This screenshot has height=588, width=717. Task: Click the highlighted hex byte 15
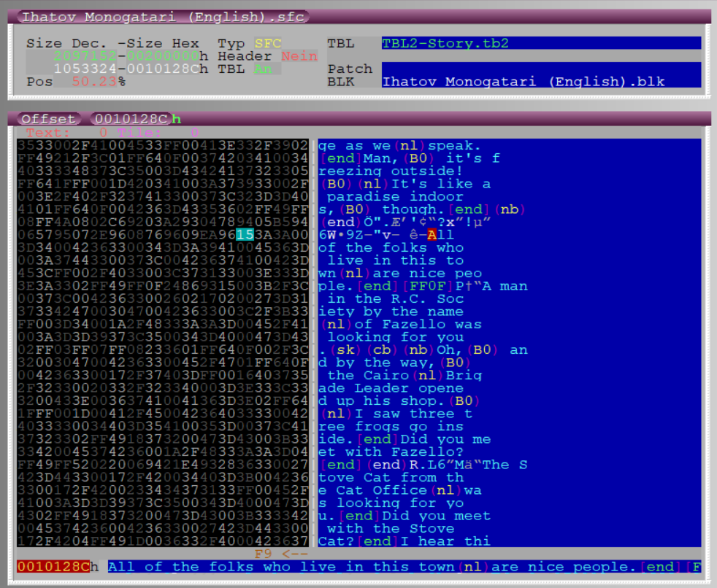click(x=244, y=235)
